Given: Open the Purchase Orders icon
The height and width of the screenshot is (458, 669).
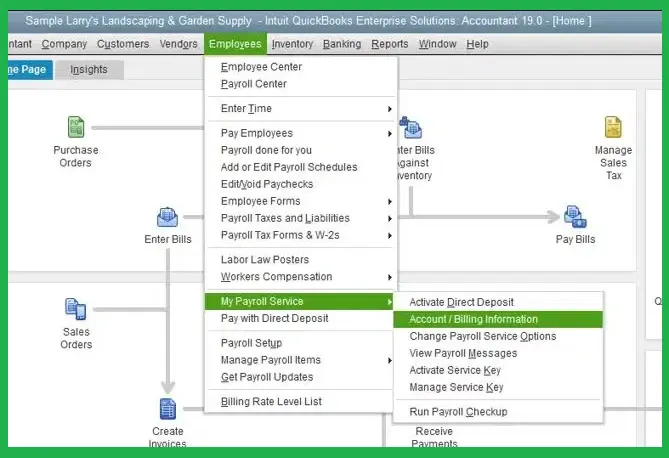Looking at the screenshot, I should pos(76,127).
